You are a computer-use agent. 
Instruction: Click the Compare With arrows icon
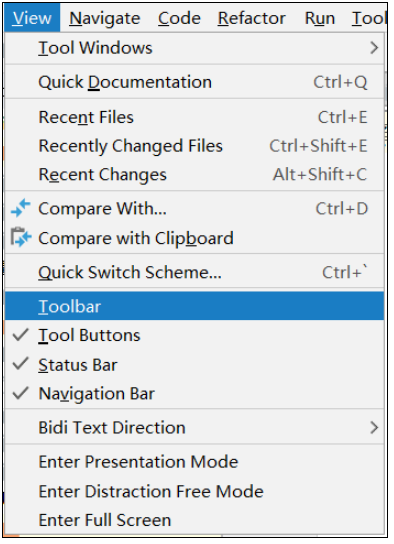(21, 209)
